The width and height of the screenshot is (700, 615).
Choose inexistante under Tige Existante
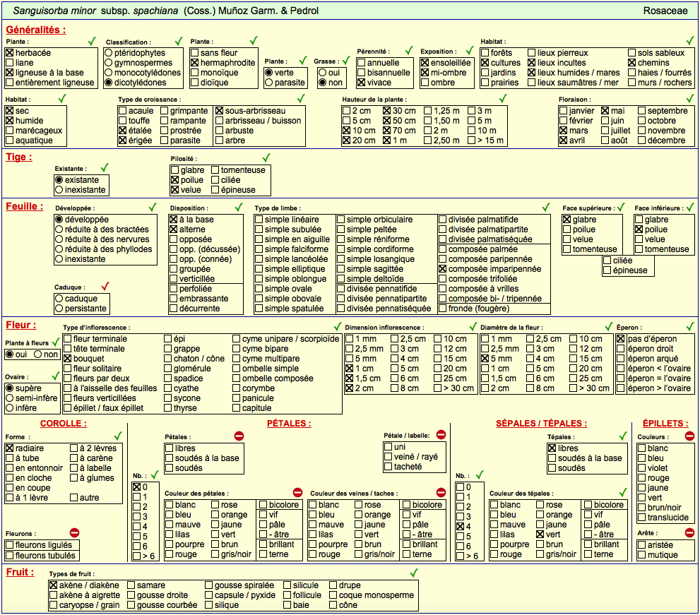59,190
